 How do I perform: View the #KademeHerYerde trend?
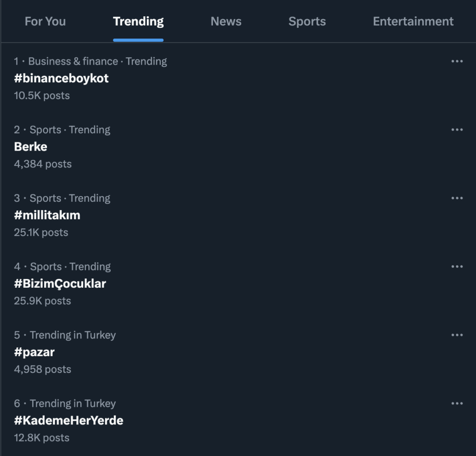(x=68, y=420)
